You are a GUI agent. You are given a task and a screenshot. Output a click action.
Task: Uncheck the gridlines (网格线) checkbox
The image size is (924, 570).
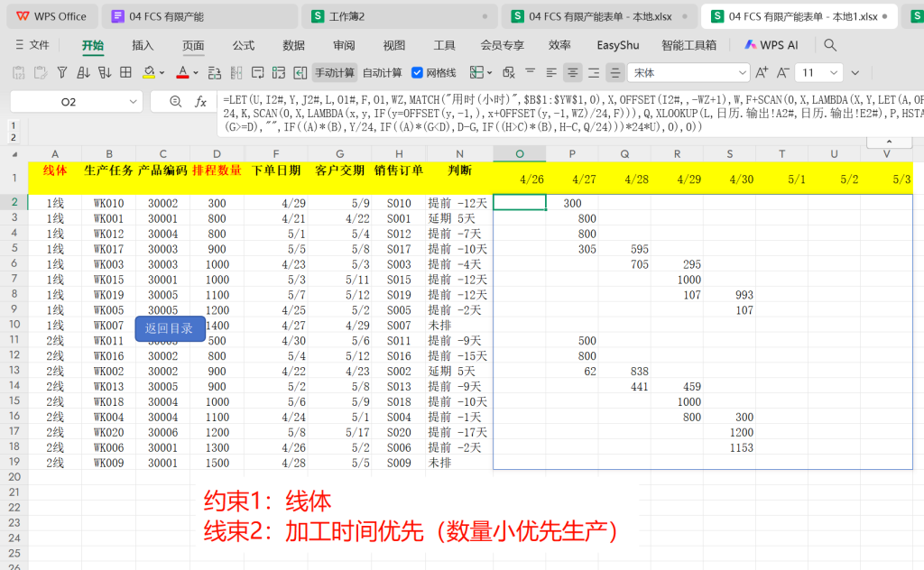pyautogui.click(x=417, y=72)
